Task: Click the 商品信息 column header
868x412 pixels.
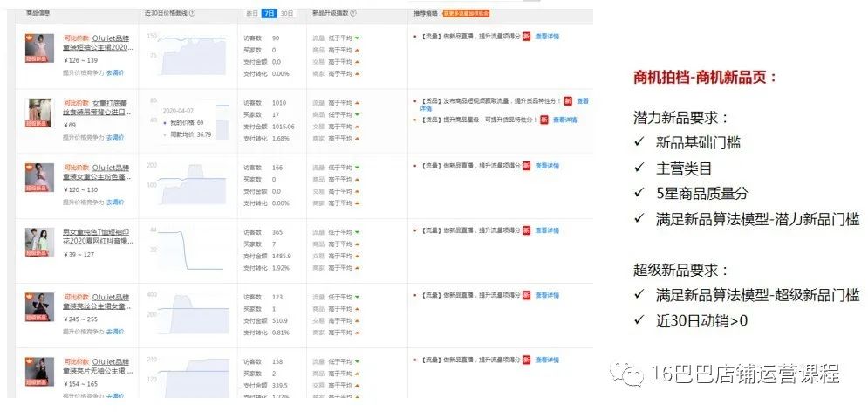Action: (37, 13)
